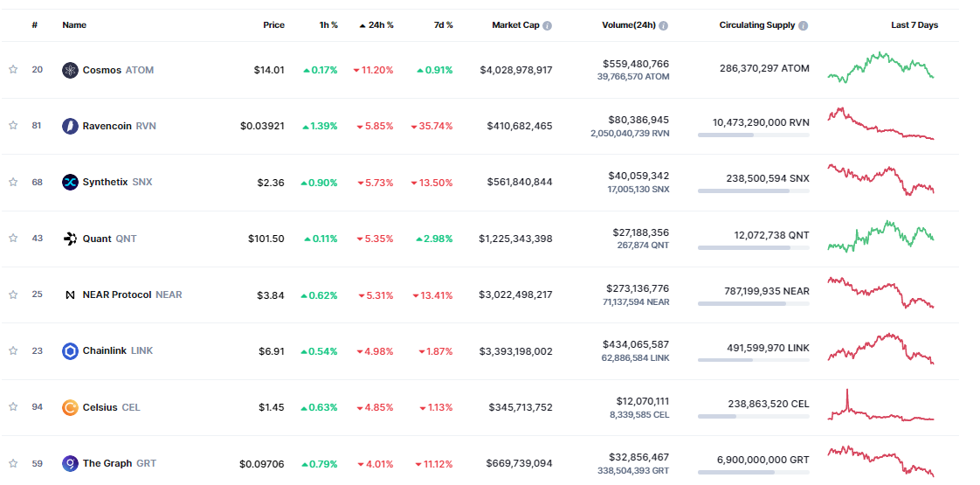980x485 pixels.
Task: Open Circulating Supply info icon
Action: click(x=803, y=25)
